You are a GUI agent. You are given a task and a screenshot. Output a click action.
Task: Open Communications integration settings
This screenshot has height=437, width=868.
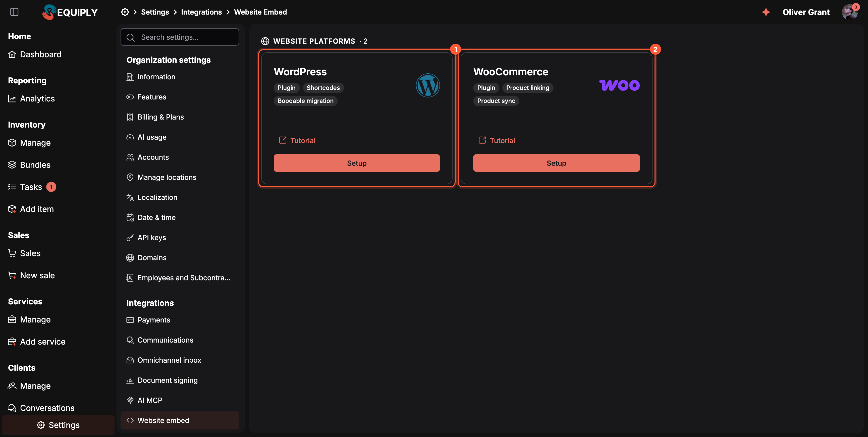[x=180, y=340]
